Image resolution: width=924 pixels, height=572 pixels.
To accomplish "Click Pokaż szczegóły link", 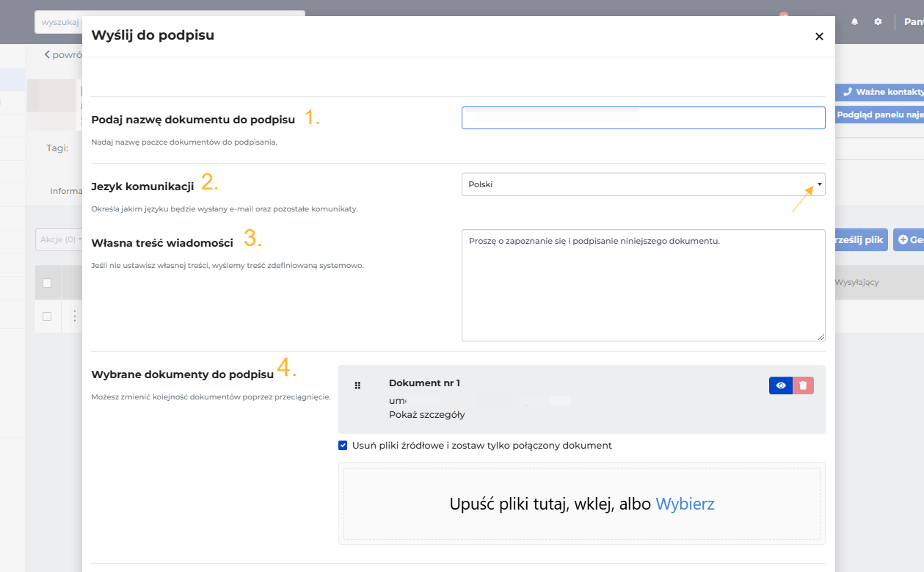I will pos(426,414).
